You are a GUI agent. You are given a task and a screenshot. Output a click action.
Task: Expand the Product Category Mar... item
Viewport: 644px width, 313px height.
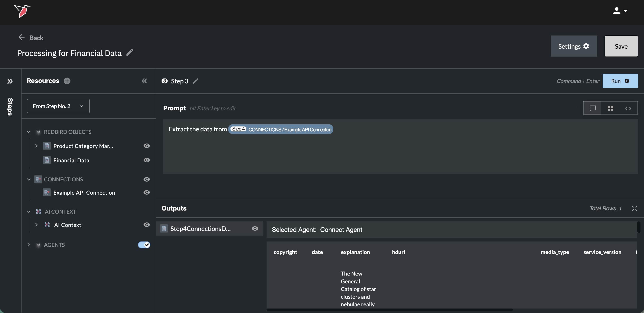point(36,146)
